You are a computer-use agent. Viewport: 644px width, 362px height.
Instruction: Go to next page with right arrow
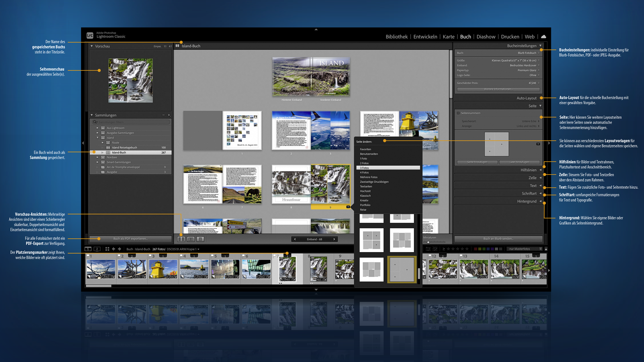click(x=334, y=239)
